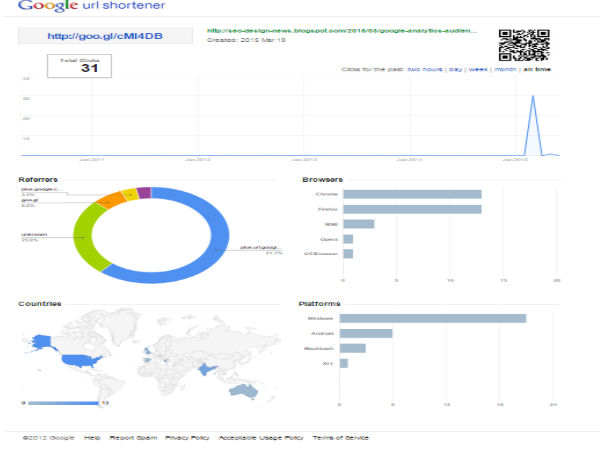The width and height of the screenshot is (600, 450).
Task: Click Australia on the Countries map
Action: coord(244,391)
